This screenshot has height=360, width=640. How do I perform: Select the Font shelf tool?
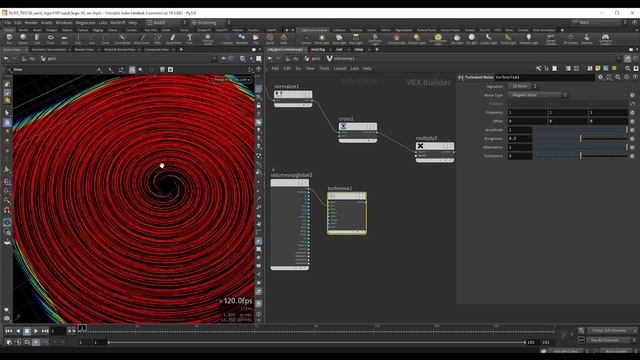189,39
